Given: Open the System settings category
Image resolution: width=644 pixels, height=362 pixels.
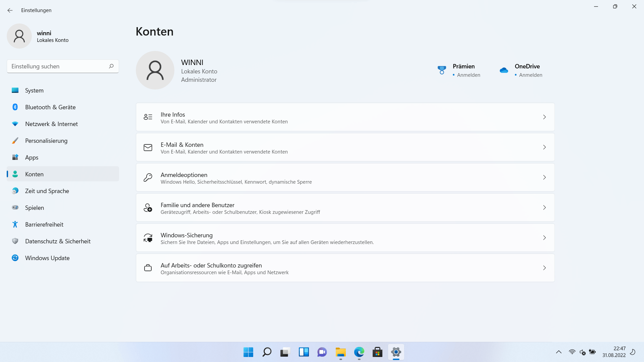Looking at the screenshot, I should (34, 90).
